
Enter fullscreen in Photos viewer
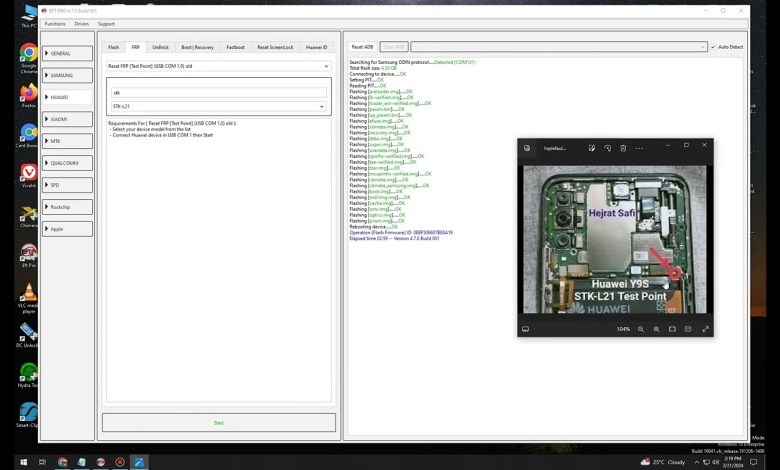pos(705,329)
